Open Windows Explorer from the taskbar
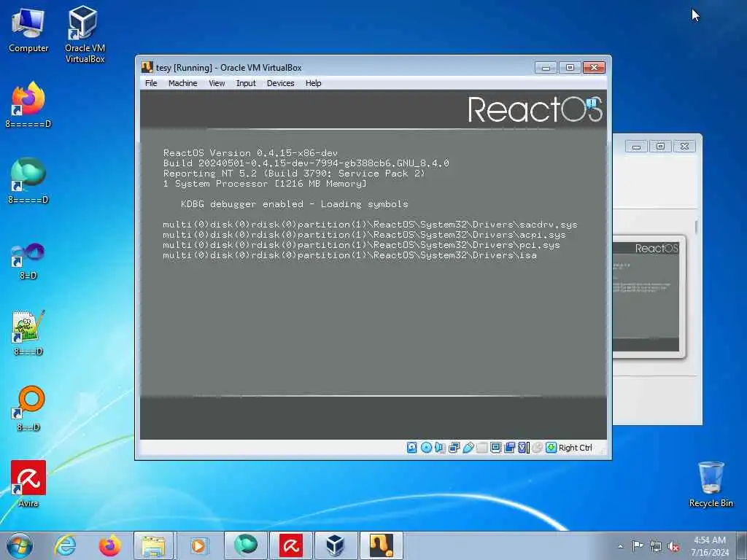 tap(153, 545)
